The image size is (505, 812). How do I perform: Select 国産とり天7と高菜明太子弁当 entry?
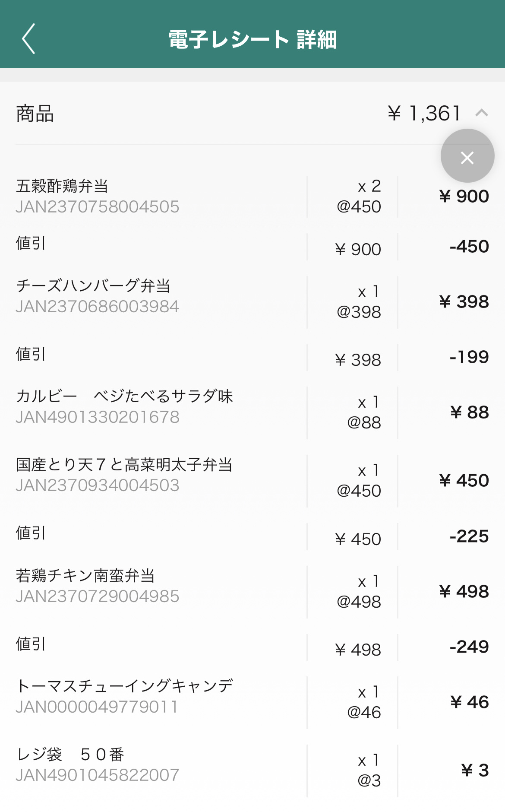pos(124,465)
